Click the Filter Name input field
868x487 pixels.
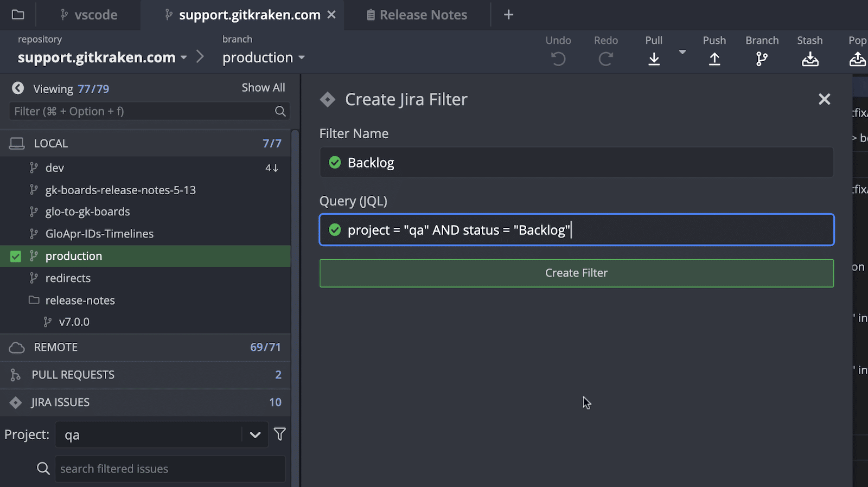(x=586, y=163)
